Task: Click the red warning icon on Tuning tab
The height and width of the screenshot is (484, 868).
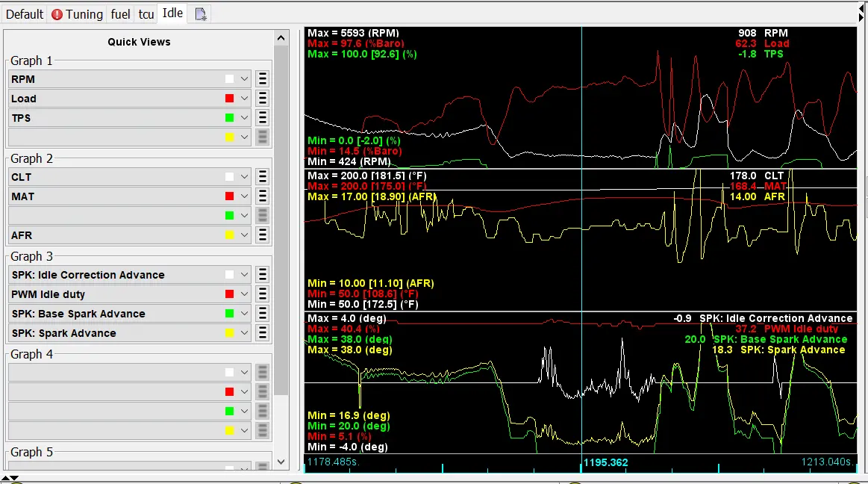Action: (57, 14)
